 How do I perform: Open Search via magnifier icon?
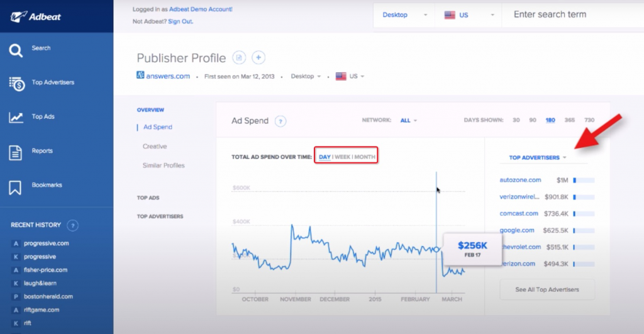(16, 50)
